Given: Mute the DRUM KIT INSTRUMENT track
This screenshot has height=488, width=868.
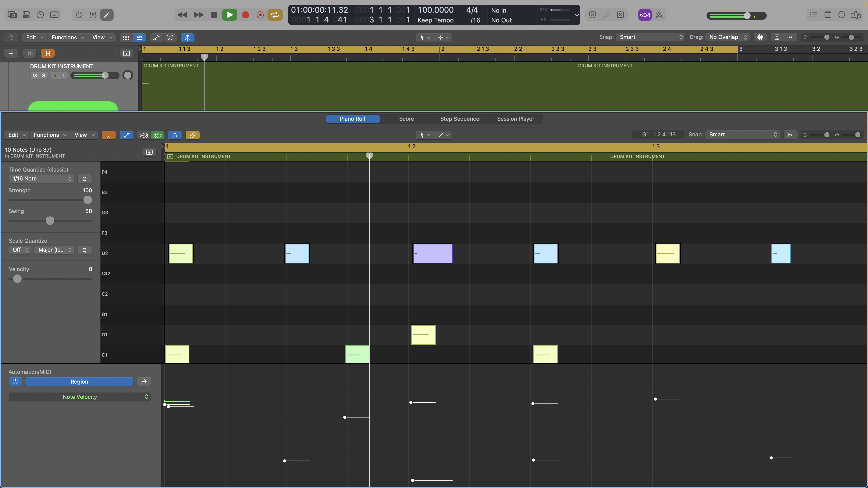Looking at the screenshot, I should point(35,75).
